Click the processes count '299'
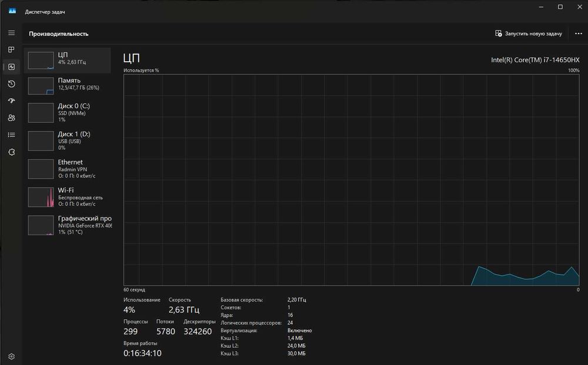588x365 pixels. pos(131,331)
